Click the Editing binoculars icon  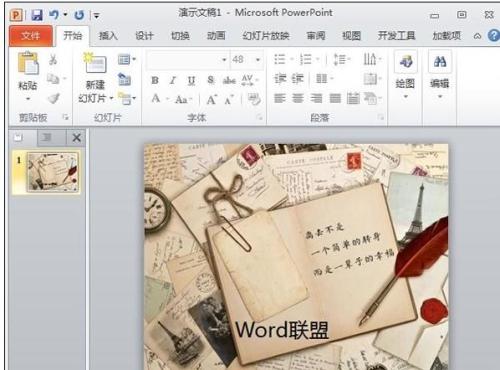(440, 61)
